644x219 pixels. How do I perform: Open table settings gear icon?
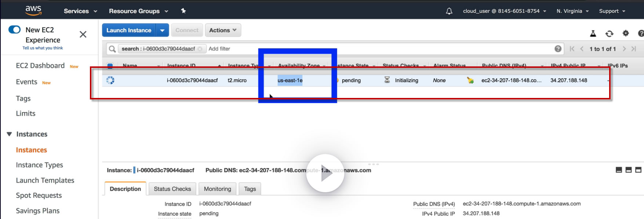(x=626, y=33)
